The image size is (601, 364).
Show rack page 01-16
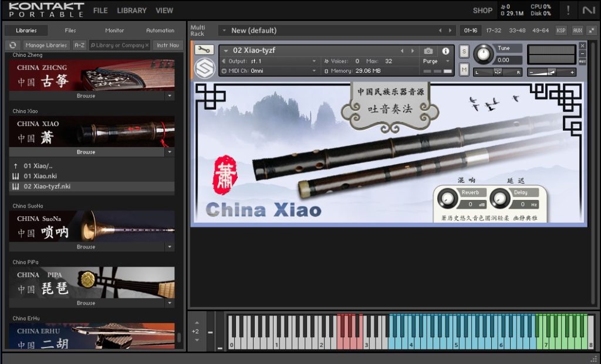click(470, 30)
